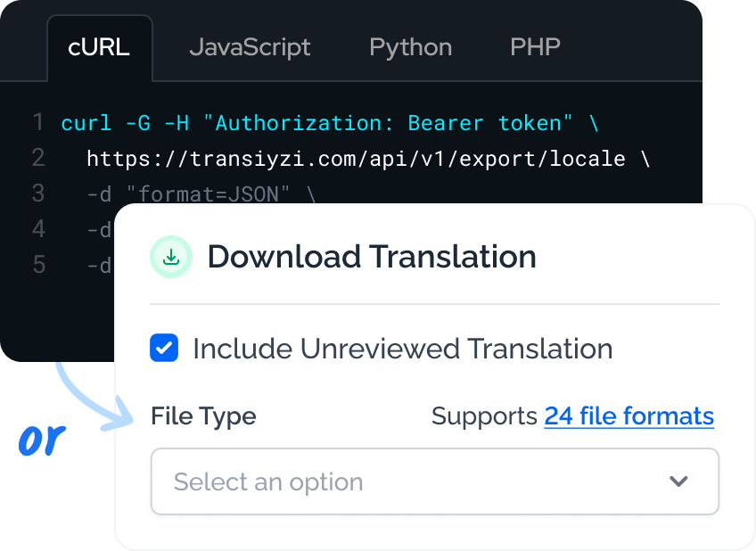Open the "Select an option" dropdown
The width and height of the screenshot is (756, 551).
[434, 481]
